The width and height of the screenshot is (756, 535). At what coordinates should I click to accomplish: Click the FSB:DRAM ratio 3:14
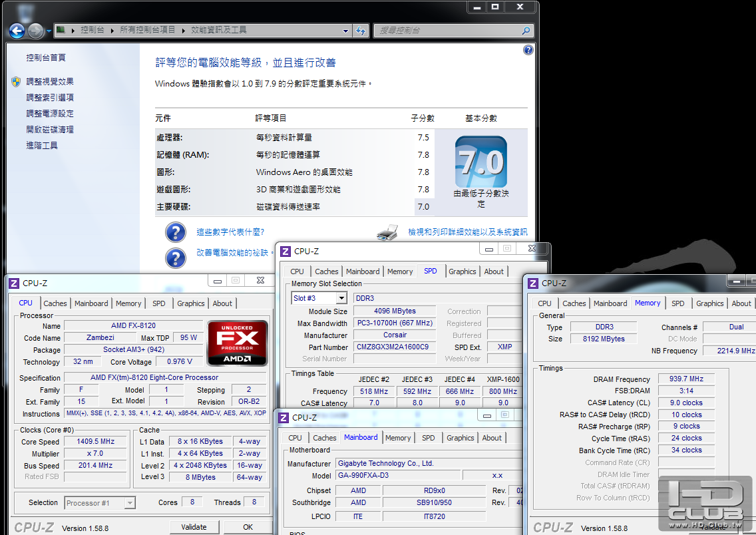point(686,391)
